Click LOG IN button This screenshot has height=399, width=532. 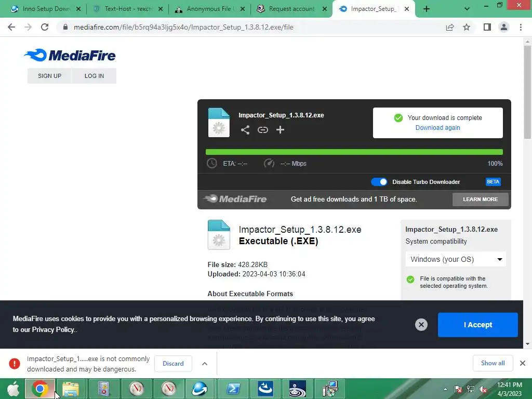pyautogui.click(x=95, y=76)
